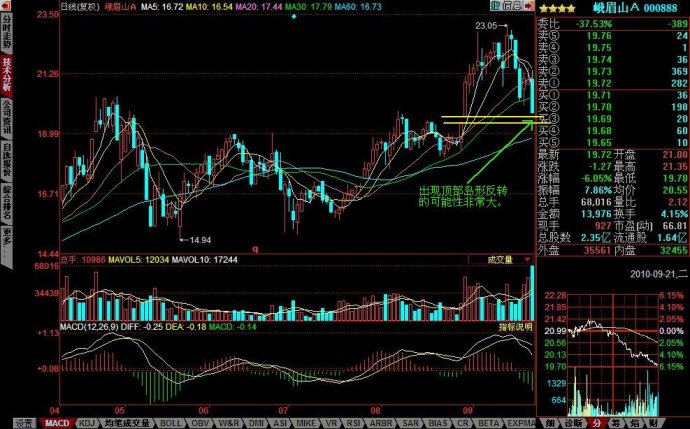690x429 pixels.
Task: Click the red arrow icon at top right
Action: 529,6
